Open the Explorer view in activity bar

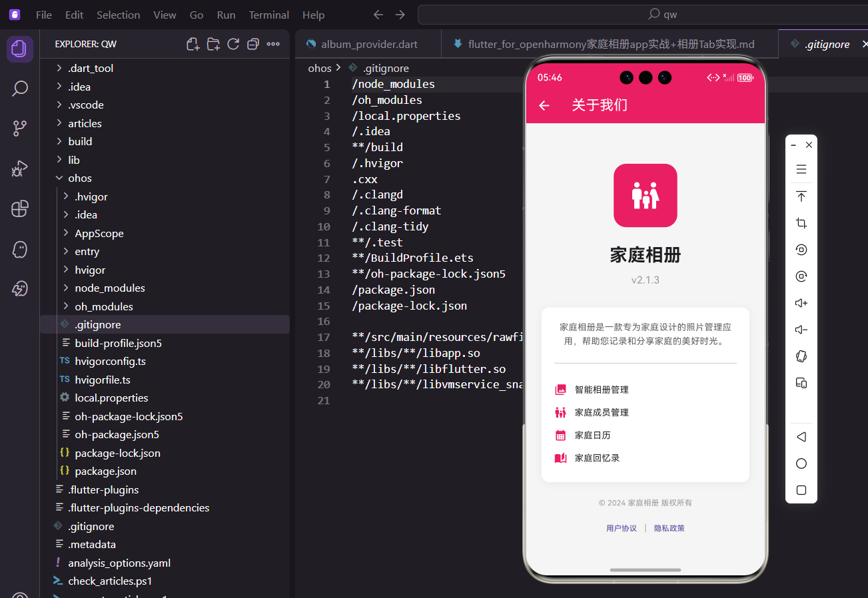(x=19, y=49)
